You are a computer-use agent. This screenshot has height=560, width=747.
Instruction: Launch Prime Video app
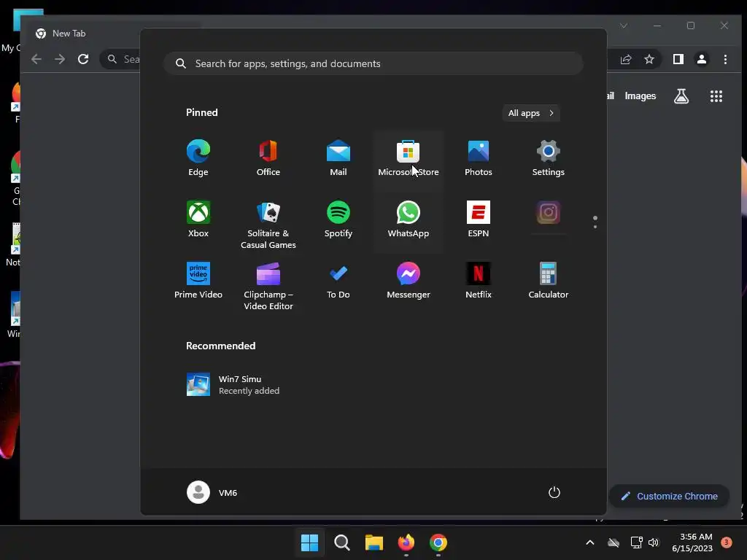198,281
